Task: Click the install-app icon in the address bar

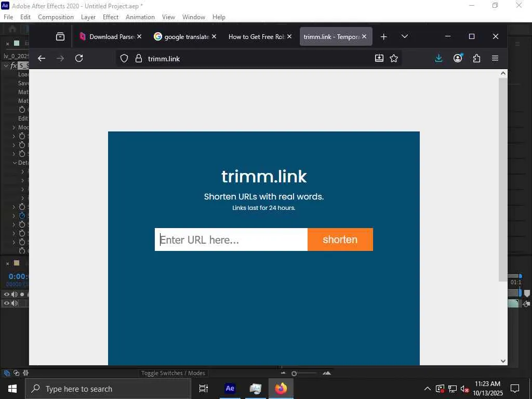Action: tap(379, 58)
